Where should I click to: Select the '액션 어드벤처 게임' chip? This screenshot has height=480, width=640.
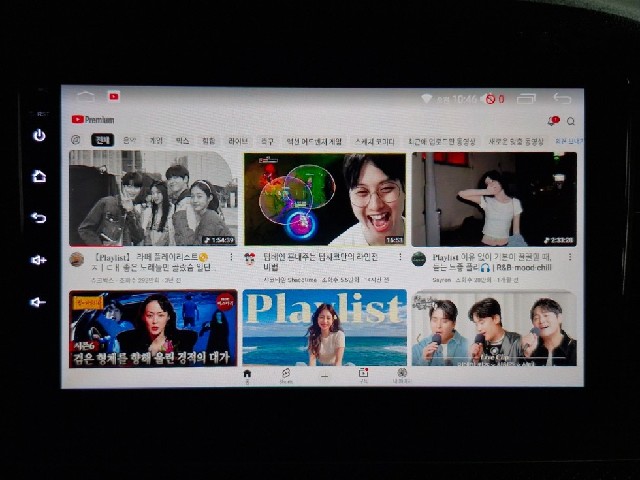[x=314, y=142]
